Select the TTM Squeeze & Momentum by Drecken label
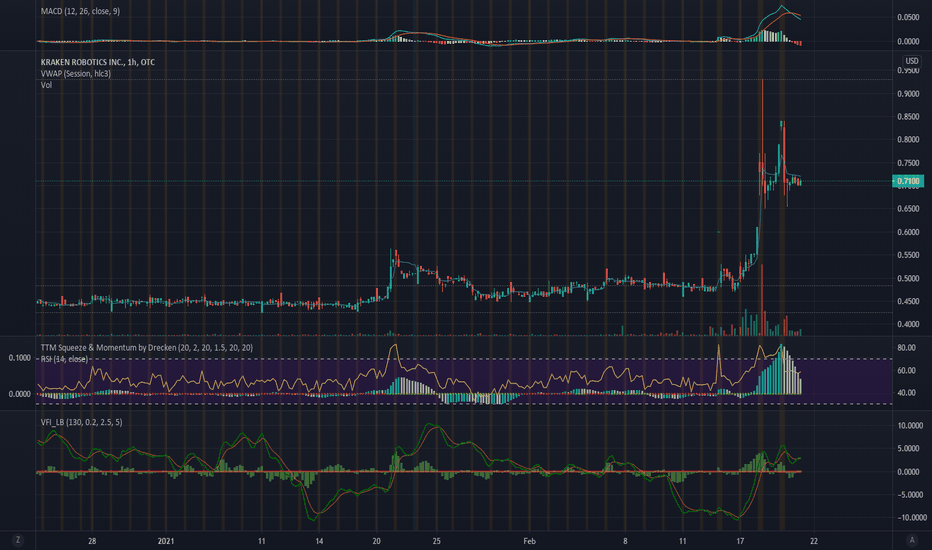The width and height of the screenshot is (932, 550). click(x=147, y=348)
